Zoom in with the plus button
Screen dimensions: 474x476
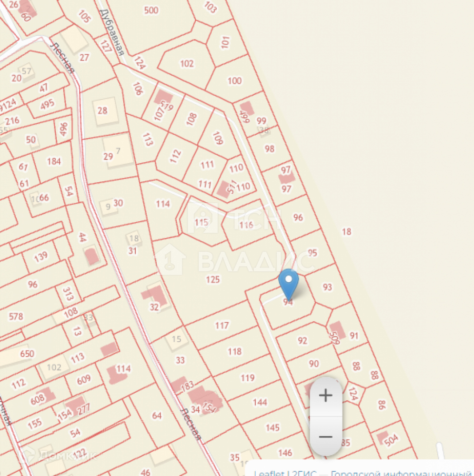[x=326, y=395]
